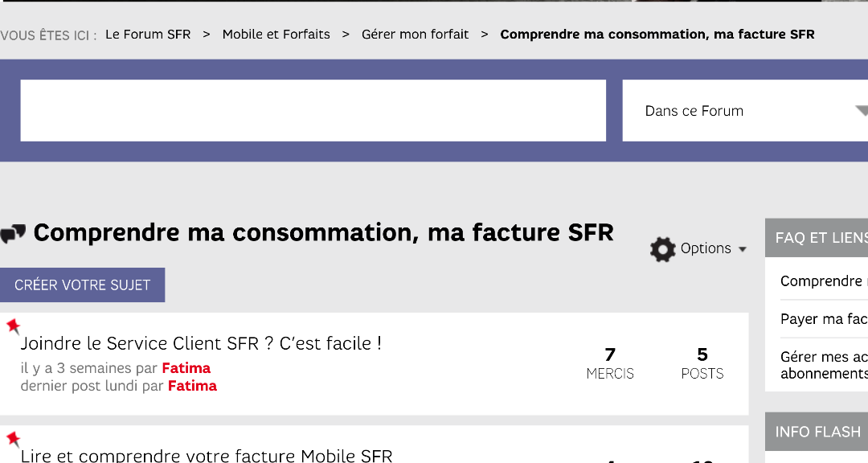868x463 pixels.
Task: Expand the Options dropdown arrow
Action: tap(743, 249)
